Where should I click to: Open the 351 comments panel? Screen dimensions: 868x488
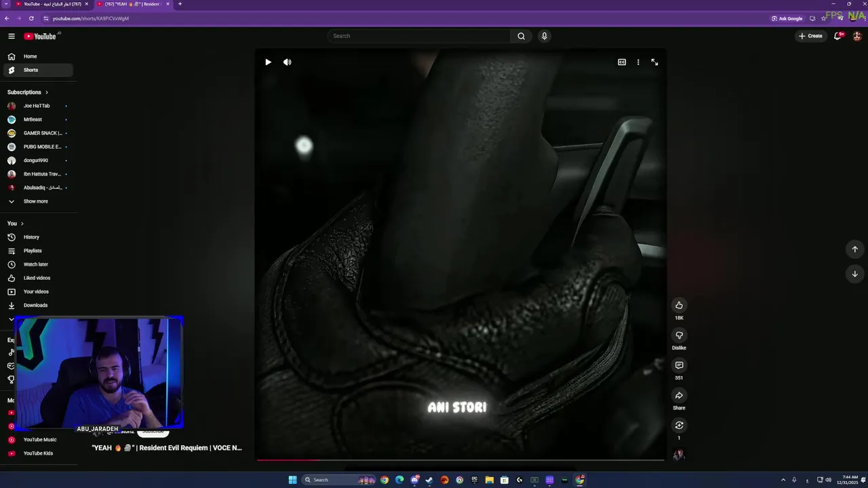679,365
